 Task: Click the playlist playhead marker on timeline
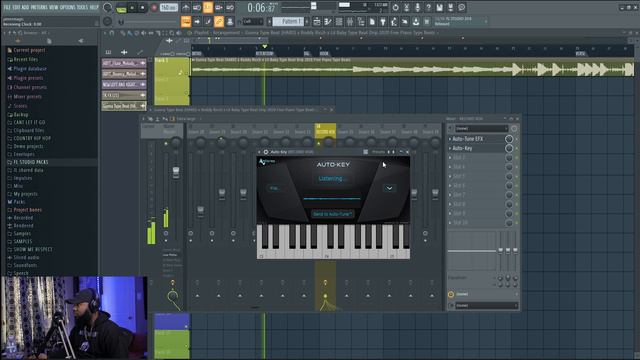264,47
